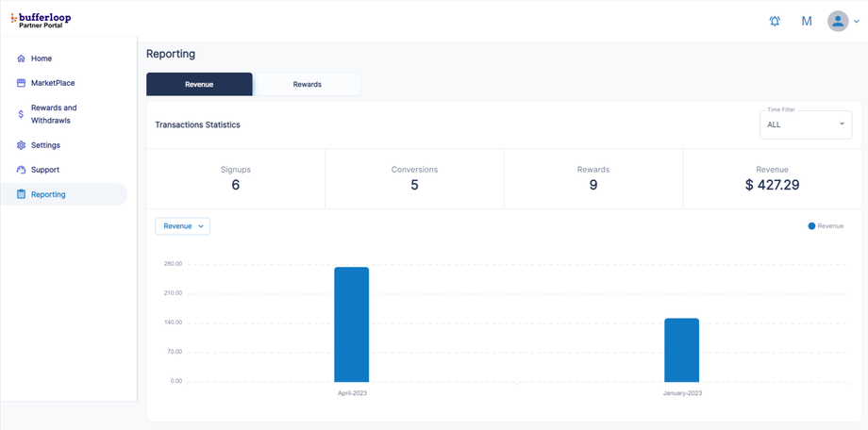Click the 0.00 y-axis label
868x430 pixels.
click(176, 381)
